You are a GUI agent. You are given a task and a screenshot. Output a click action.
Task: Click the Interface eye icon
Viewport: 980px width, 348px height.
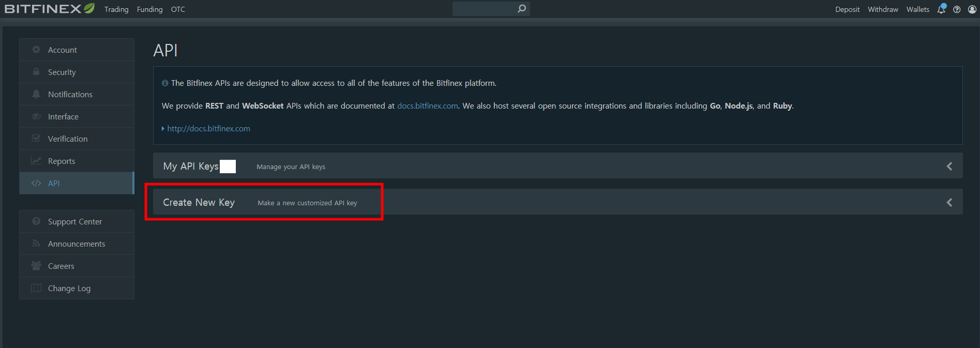point(36,116)
